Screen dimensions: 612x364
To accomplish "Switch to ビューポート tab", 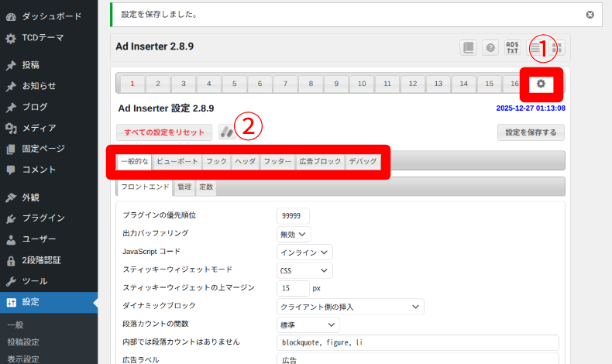I will pyautogui.click(x=177, y=162).
